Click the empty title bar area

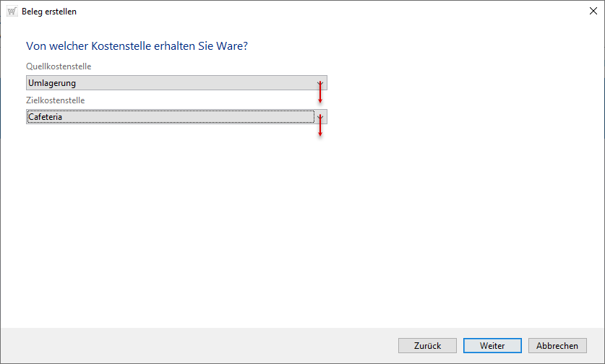[x=325, y=11]
